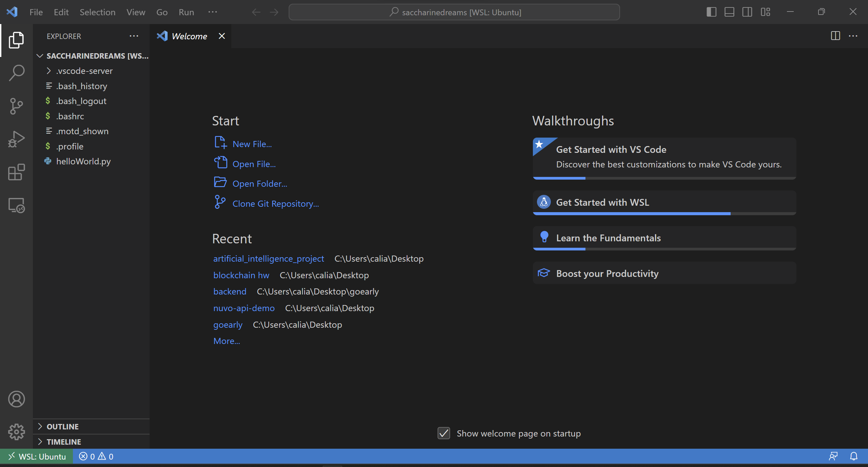Click the More... recent link
Viewport: 868px width, 467px height.
coord(227,341)
